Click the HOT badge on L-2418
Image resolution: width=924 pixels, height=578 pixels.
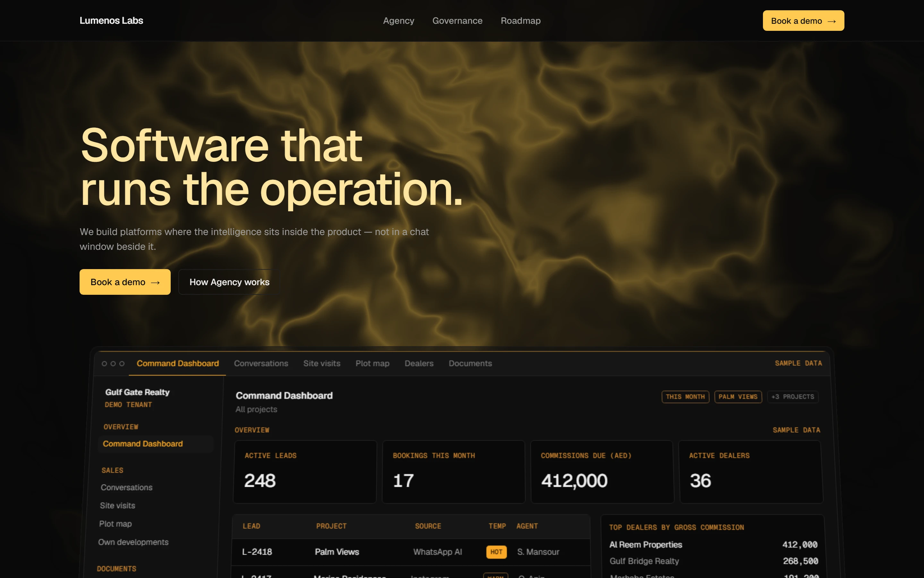point(496,552)
